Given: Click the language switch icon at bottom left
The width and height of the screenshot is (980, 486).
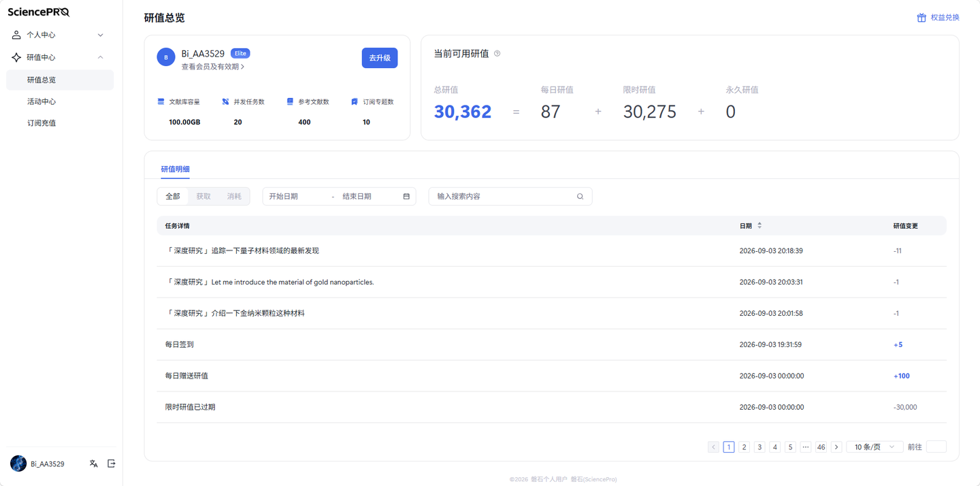Looking at the screenshot, I should (x=94, y=464).
